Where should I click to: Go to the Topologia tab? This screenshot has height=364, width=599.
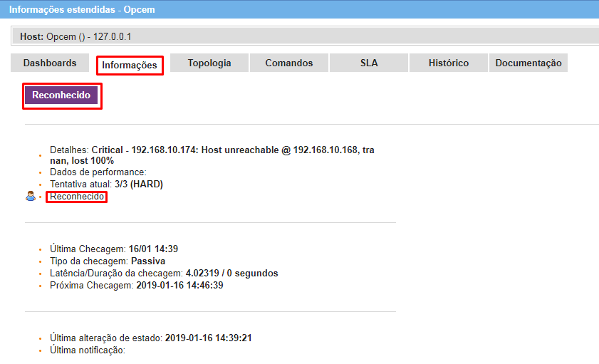tap(209, 63)
